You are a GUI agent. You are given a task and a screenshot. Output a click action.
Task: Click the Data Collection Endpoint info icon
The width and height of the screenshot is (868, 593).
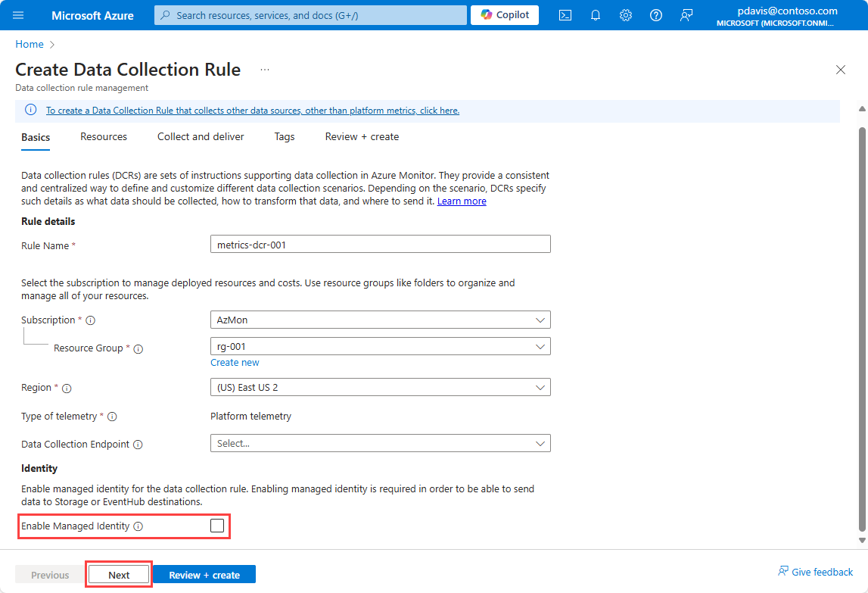[x=138, y=445]
